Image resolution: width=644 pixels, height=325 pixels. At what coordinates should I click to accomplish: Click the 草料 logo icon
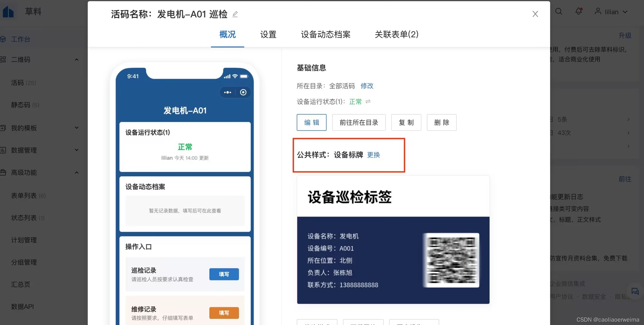click(8, 11)
